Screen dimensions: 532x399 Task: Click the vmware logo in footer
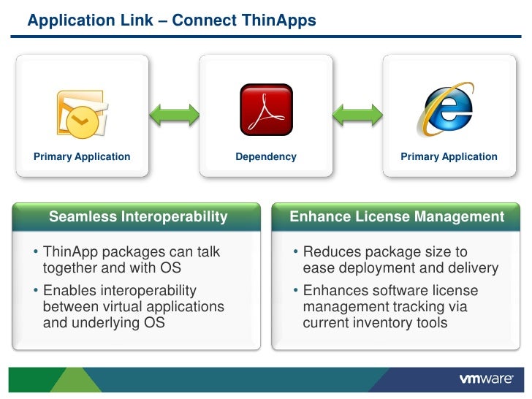[x=486, y=379]
